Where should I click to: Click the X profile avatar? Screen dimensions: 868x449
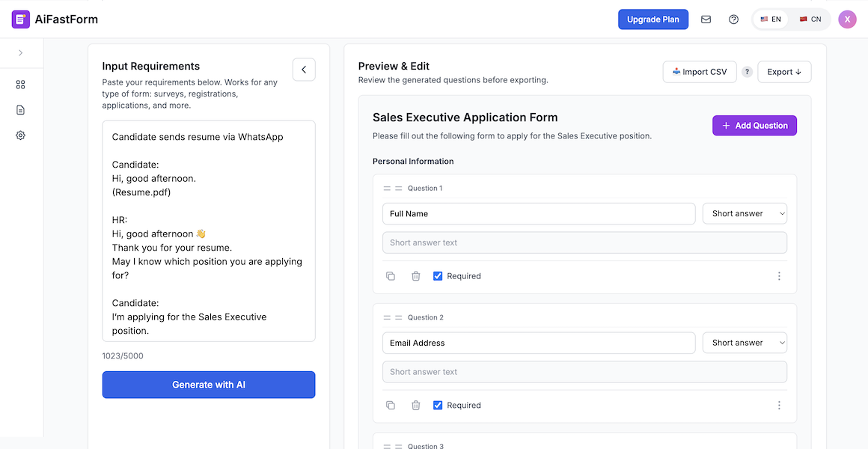[847, 19]
